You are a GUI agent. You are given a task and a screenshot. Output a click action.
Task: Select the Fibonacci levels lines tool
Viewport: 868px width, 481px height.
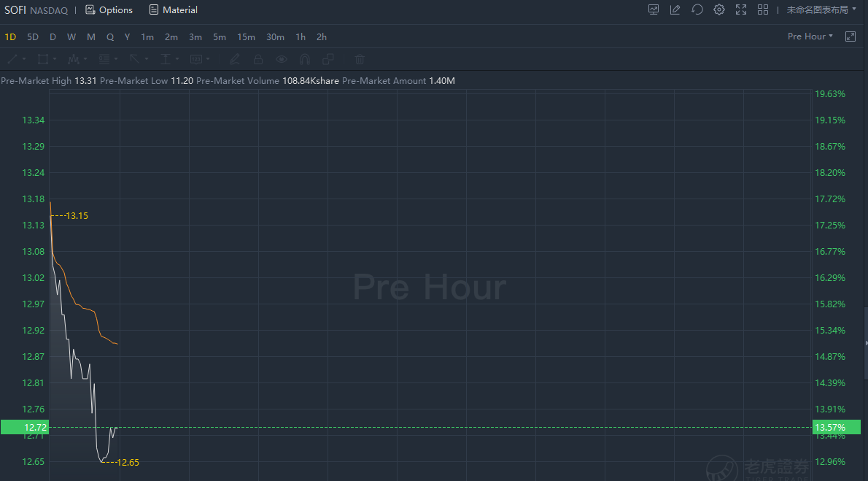click(x=104, y=58)
